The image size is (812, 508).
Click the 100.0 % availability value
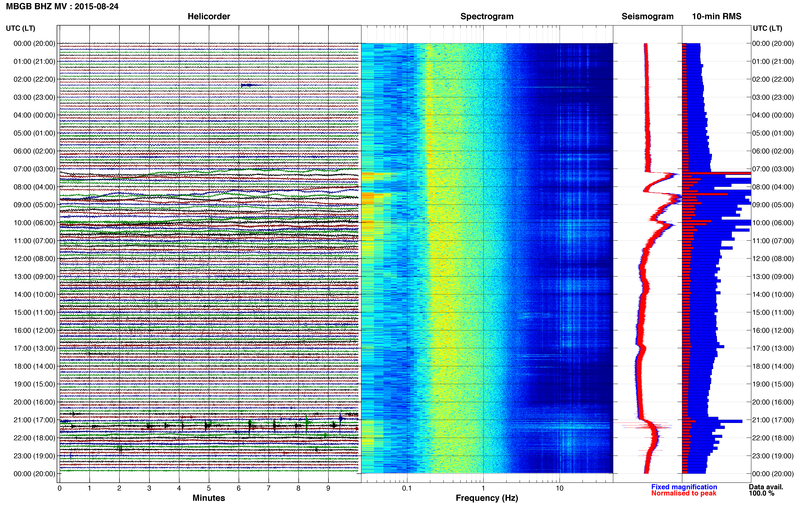tap(761, 493)
